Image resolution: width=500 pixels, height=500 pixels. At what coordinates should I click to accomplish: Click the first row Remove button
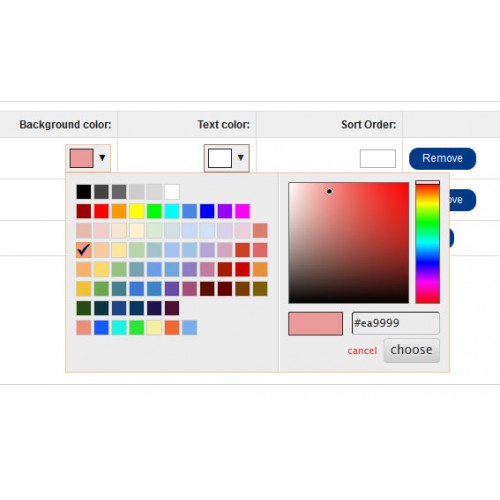pyautogui.click(x=443, y=158)
